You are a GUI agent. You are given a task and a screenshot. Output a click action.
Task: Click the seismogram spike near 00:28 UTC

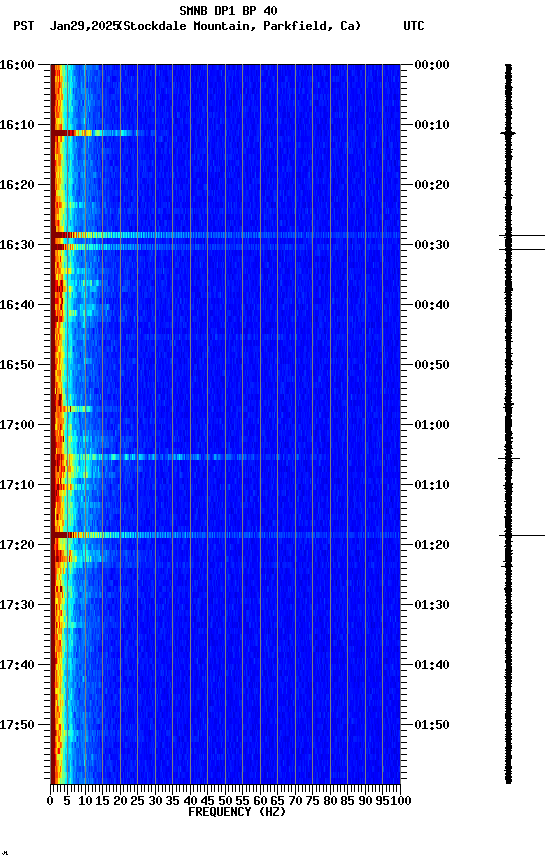(522, 236)
